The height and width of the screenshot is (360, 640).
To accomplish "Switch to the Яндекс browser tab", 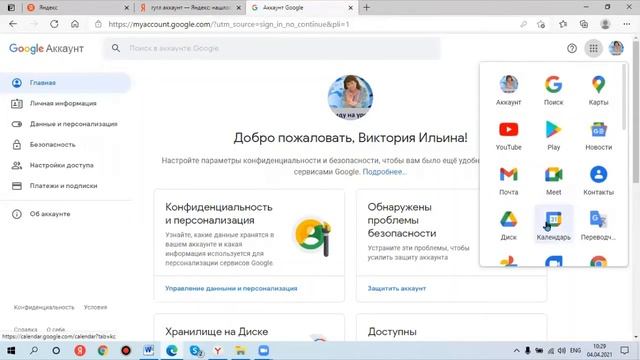I will click(x=78, y=7).
